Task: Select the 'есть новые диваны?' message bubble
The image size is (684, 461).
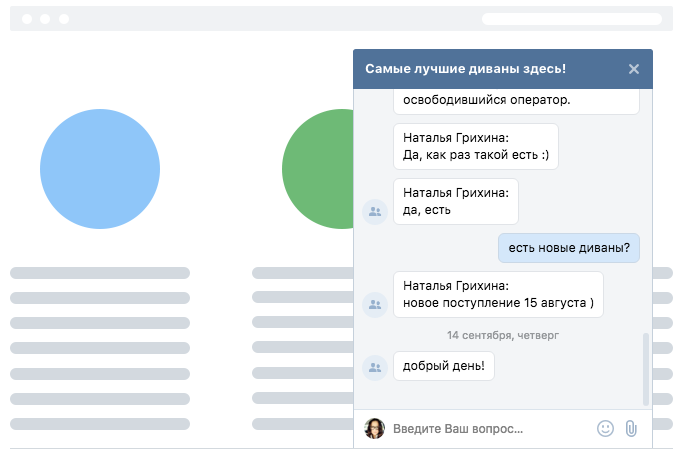Action: tap(569, 248)
